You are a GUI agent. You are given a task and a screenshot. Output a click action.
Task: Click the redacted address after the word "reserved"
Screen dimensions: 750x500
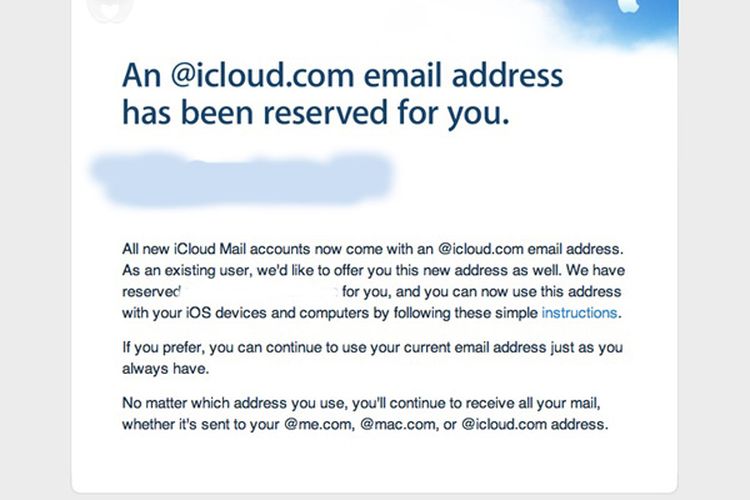[x=259, y=291]
